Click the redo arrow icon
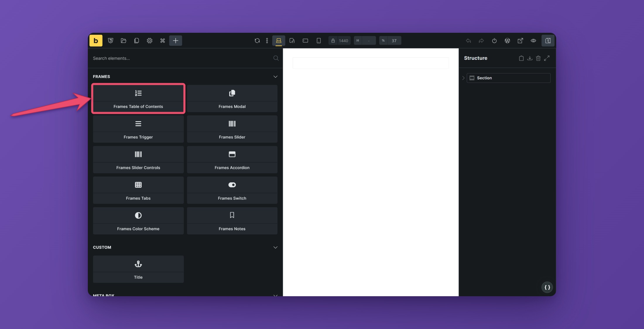The image size is (644, 329). click(481, 41)
